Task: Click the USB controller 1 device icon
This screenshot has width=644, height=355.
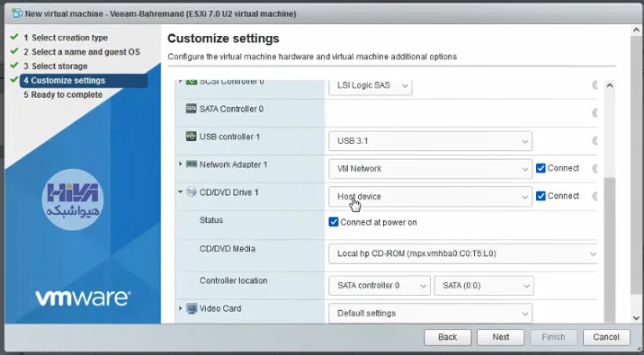Action: (x=191, y=137)
